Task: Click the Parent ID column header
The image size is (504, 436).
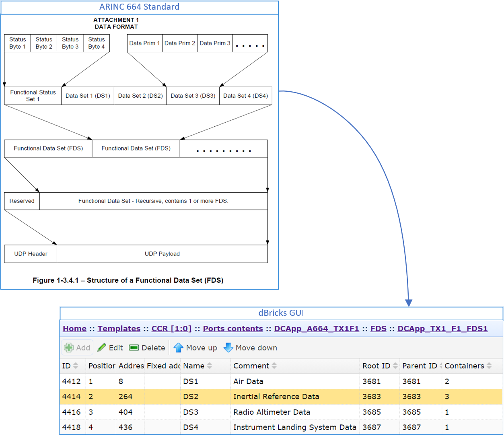Action: [421, 366]
